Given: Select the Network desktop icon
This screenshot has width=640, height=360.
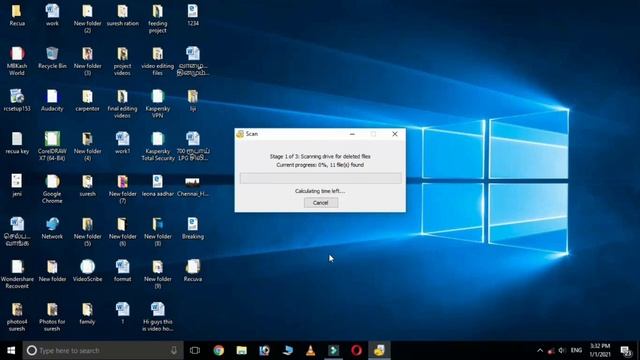Looking at the screenshot, I should tap(52, 228).
